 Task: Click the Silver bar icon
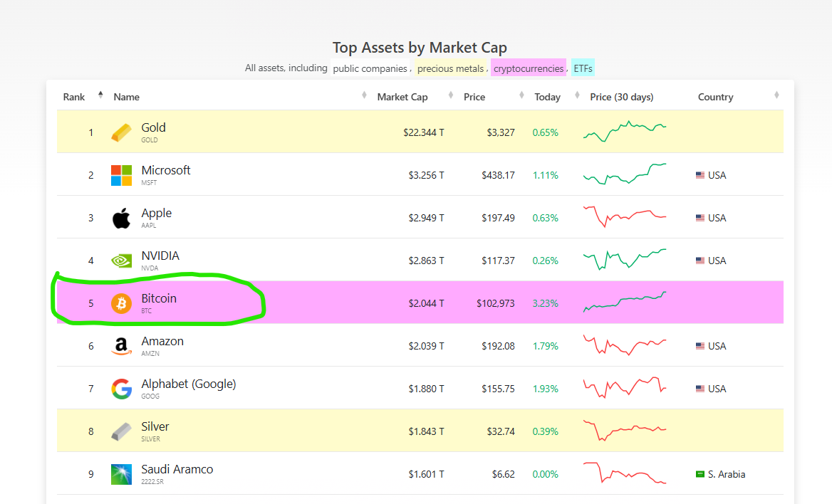click(121, 431)
